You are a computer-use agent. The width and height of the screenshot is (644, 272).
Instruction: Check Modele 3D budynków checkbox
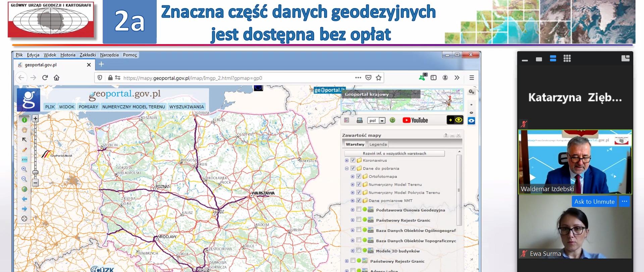pyautogui.click(x=359, y=250)
